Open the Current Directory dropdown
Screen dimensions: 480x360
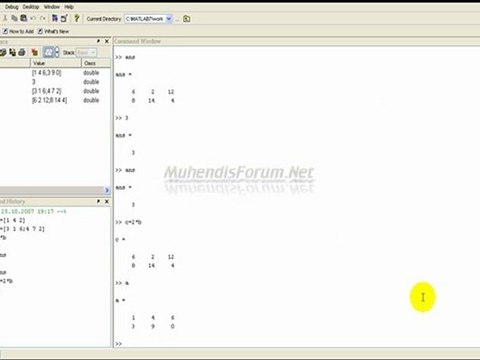point(169,19)
